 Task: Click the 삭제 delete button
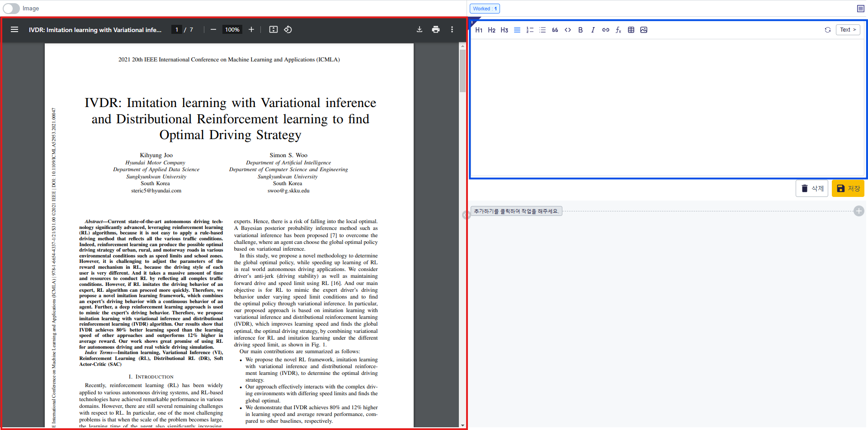click(812, 188)
